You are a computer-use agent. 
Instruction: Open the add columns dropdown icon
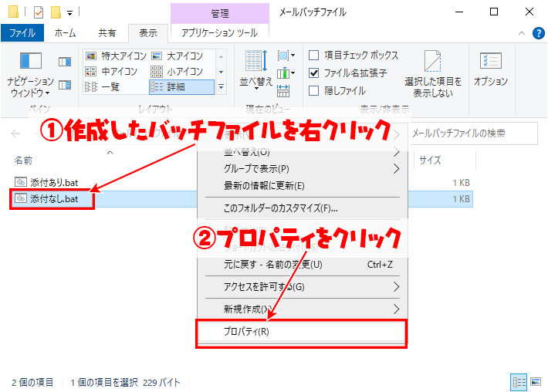(x=286, y=73)
